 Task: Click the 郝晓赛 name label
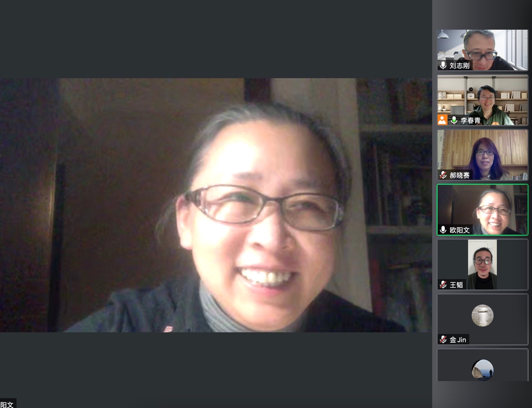tap(460, 175)
